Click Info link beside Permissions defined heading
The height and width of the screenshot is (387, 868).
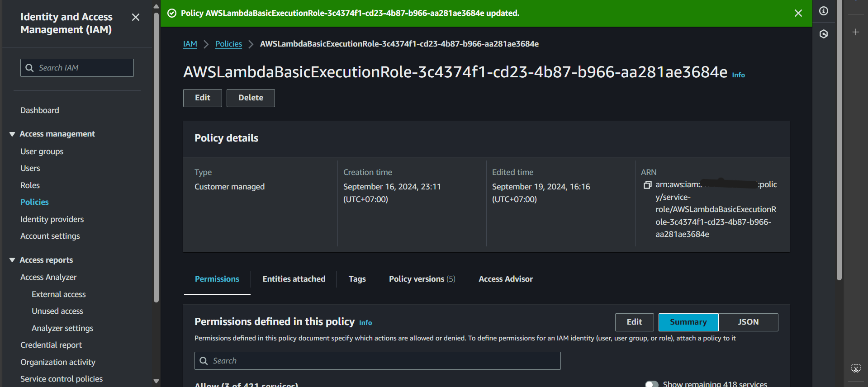coord(365,323)
